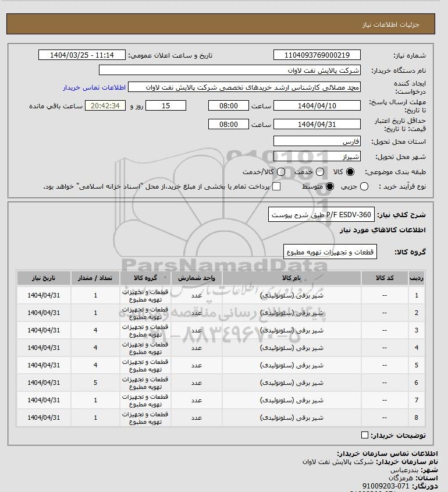
Task: Click the نام کالا column header
Action: tap(291, 278)
